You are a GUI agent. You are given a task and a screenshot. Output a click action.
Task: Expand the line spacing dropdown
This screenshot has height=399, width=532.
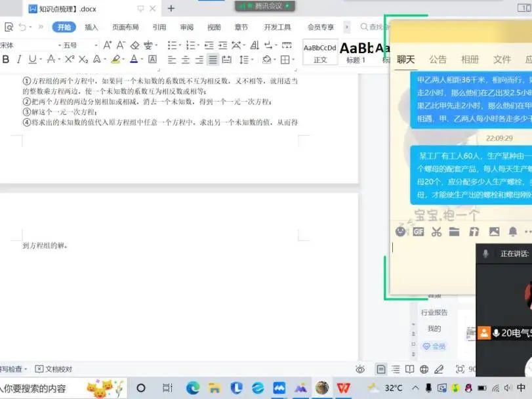252,60
